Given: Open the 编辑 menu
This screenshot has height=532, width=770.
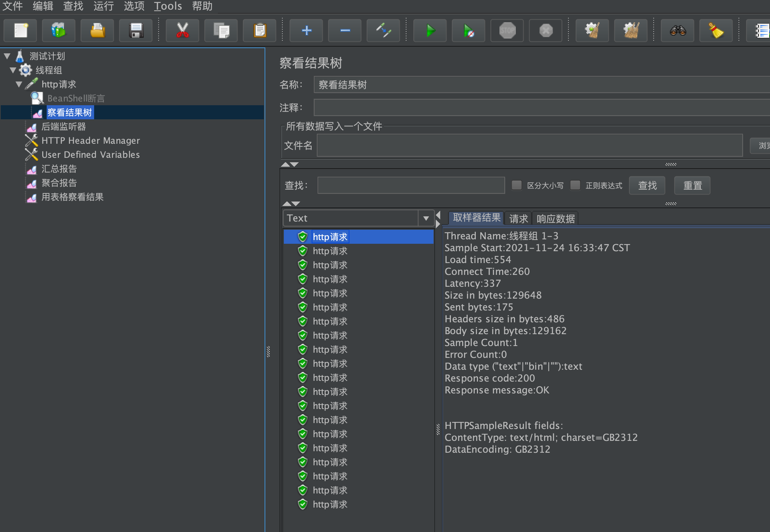Looking at the screenshot, I should click(43, 6).
